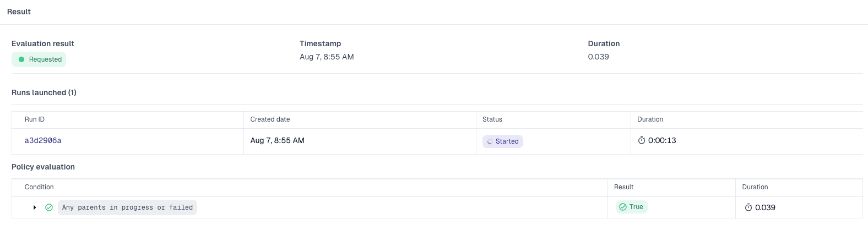Click the green dot in Requested badge
The image size is (868, 230).
21,59
